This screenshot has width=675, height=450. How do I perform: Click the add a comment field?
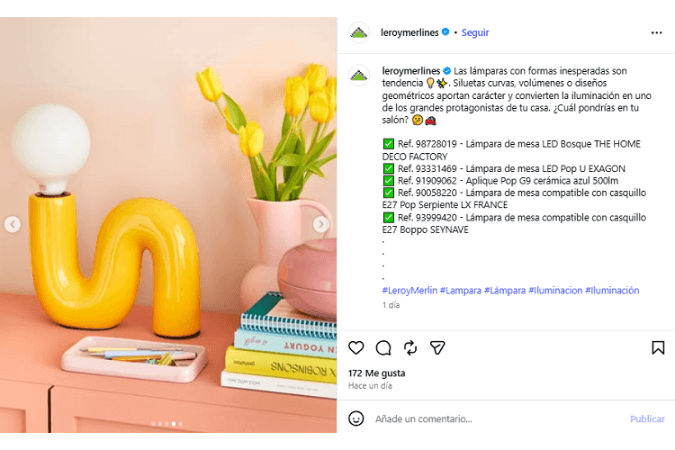pos(495,419)
